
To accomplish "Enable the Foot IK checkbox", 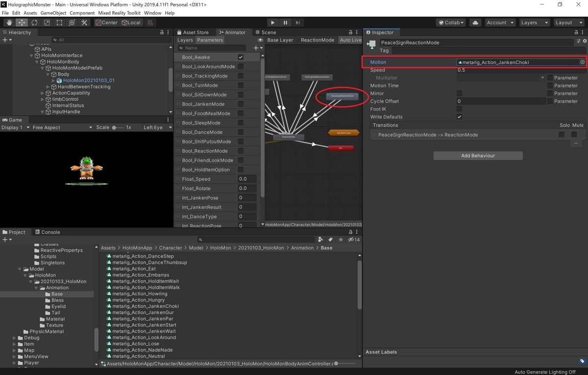I will point(459,109).
